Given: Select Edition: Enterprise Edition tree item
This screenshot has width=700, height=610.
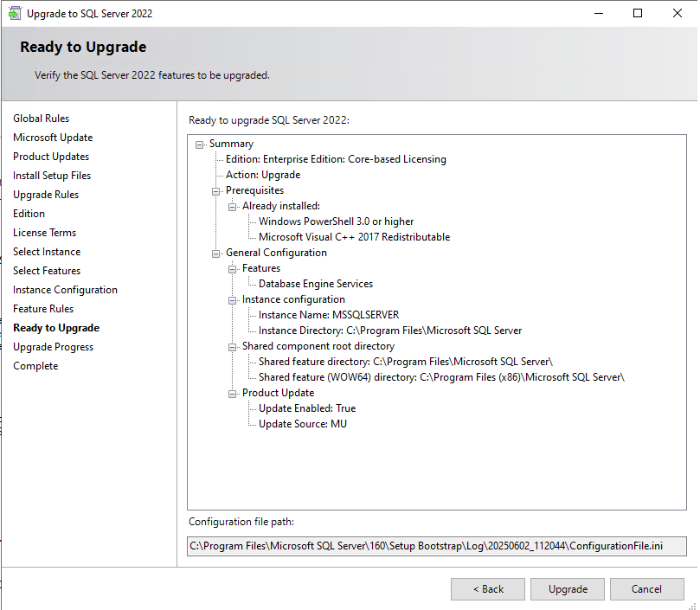Looking at the screenshot, I should (x=336, y=159).
